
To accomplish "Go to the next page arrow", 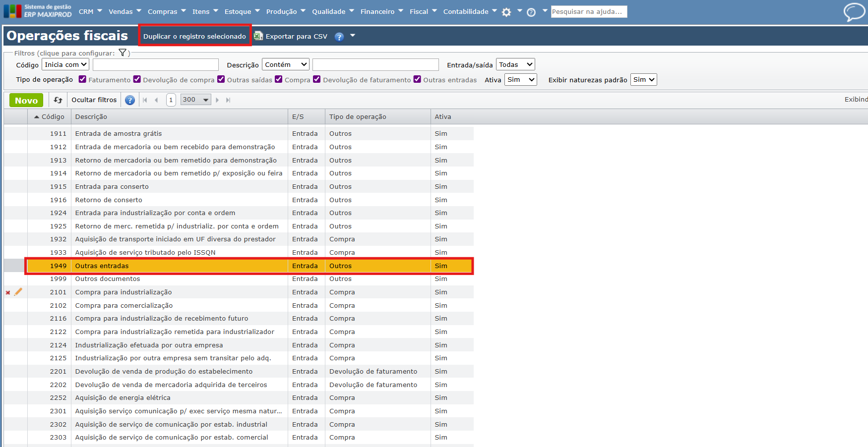I will (x=217, y=100).
